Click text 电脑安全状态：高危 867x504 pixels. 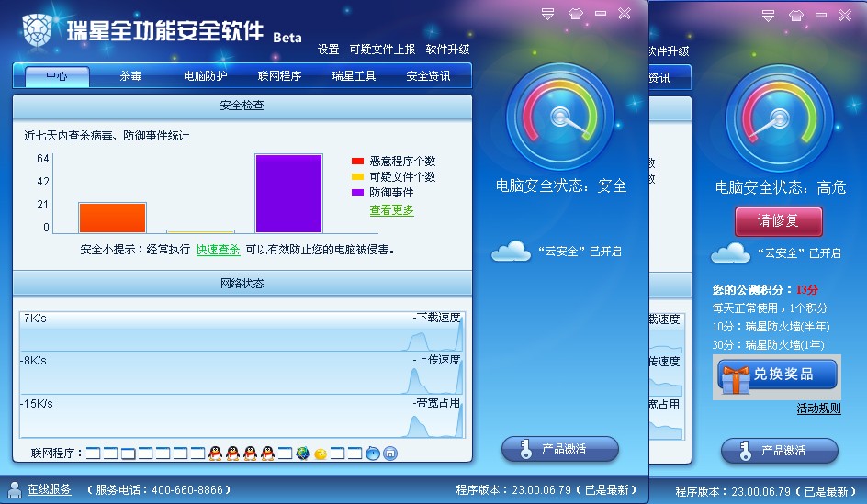coord(780,188)
